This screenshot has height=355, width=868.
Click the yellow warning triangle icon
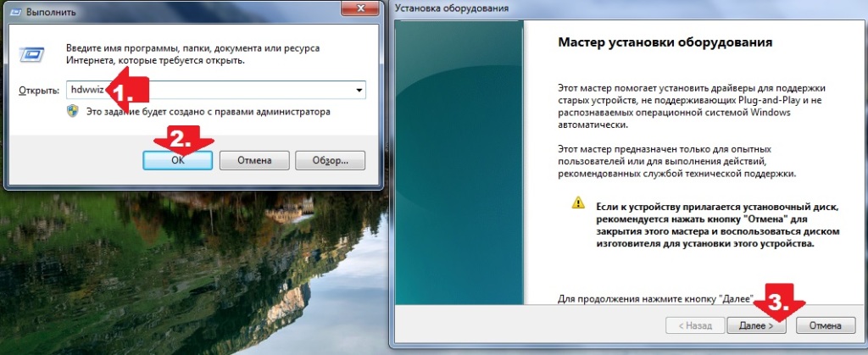(x=578, y=202)
